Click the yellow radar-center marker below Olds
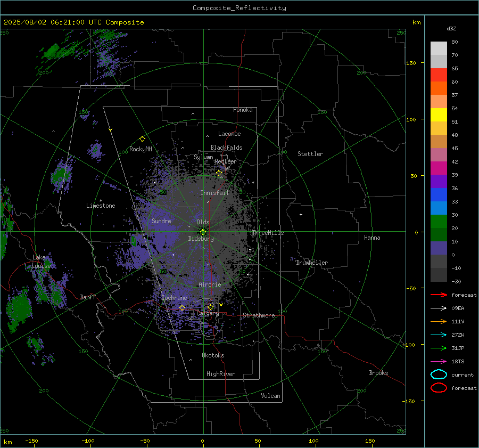The image size is (479, 448). click(203, 232)
